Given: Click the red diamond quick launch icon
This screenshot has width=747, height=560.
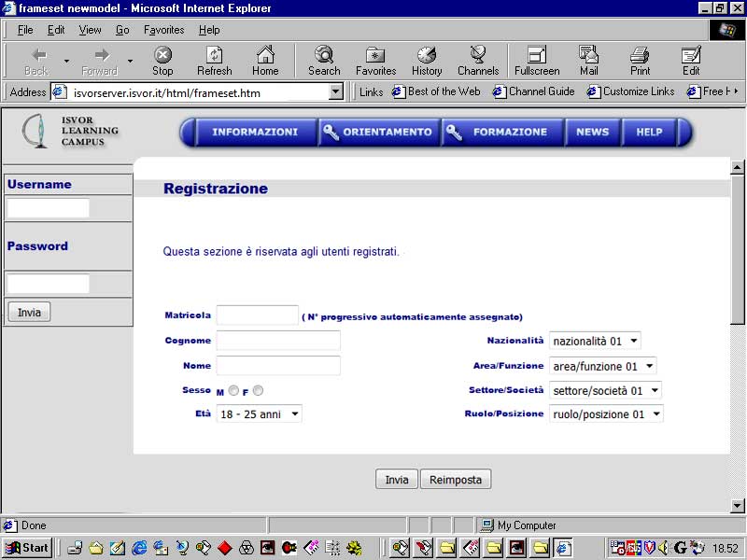Looking at the screenshot, I should [x=224, y=548].
